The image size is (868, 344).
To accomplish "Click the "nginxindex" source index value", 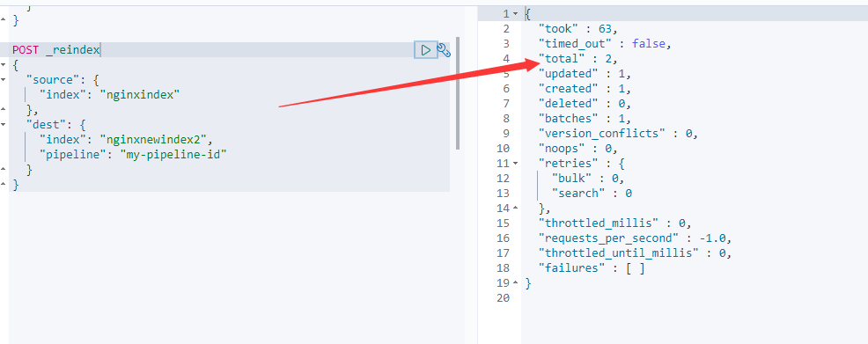I will [140, 94].
